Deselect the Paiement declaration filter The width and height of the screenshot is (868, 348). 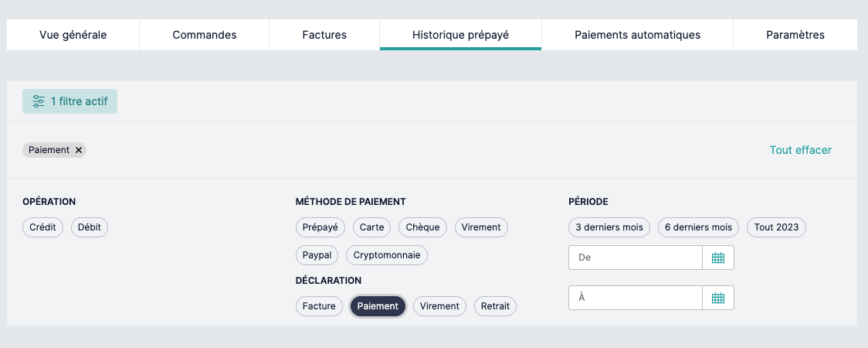pyautogui.click(x=378, y=306)
